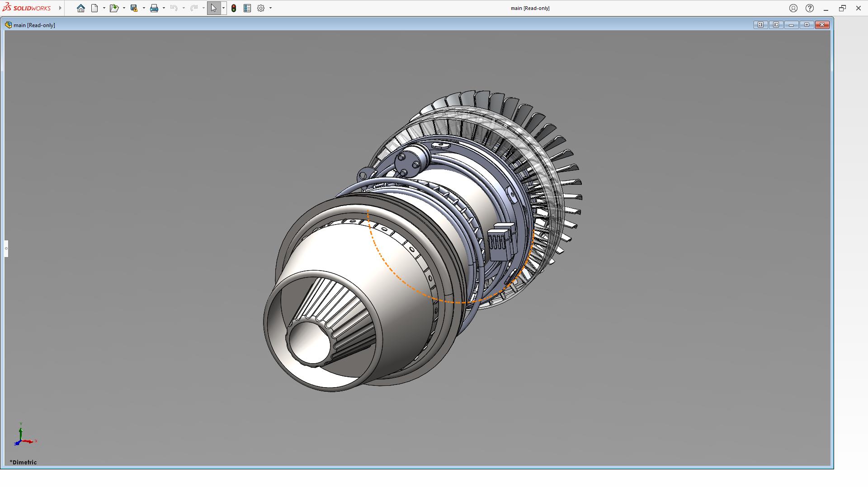Print using the printer icon
868x487 pixels.
(x=154, y=8)
